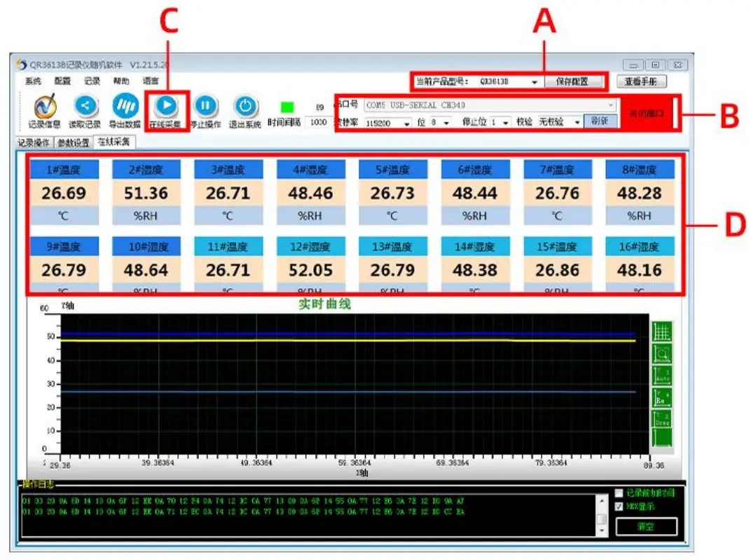The height and width of the screenshot is (560, 749).
Task: Uncheck the HEX显示 checkbox
Action: click(x=619, y=507)
